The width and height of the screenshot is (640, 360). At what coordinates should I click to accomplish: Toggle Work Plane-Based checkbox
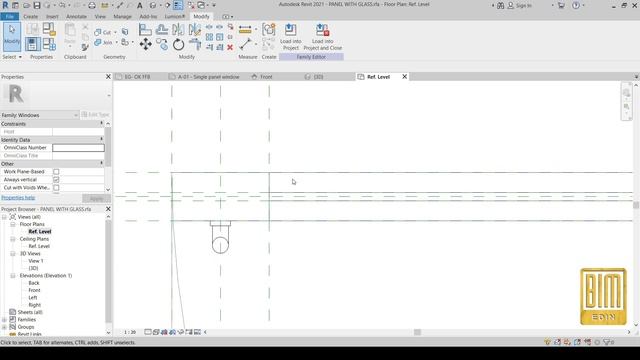point(56,172)
